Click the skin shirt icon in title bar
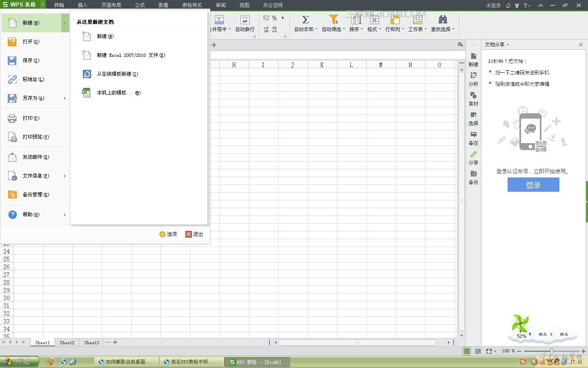This screenshot has width=588, height=368. point(517,5)
